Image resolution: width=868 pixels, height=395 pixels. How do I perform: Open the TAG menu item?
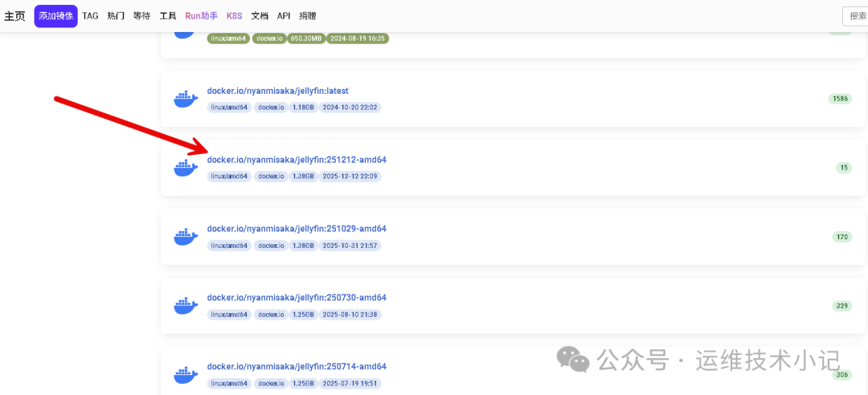pos(90,16)
